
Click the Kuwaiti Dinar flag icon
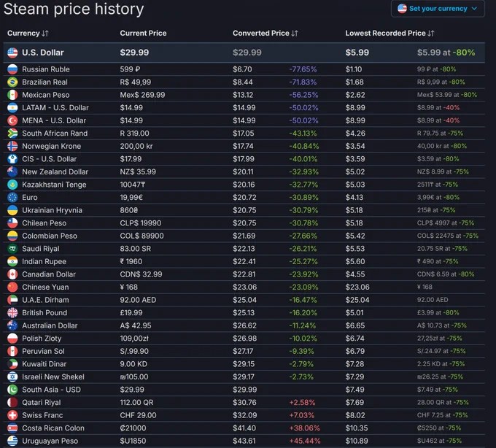[12, 364]
